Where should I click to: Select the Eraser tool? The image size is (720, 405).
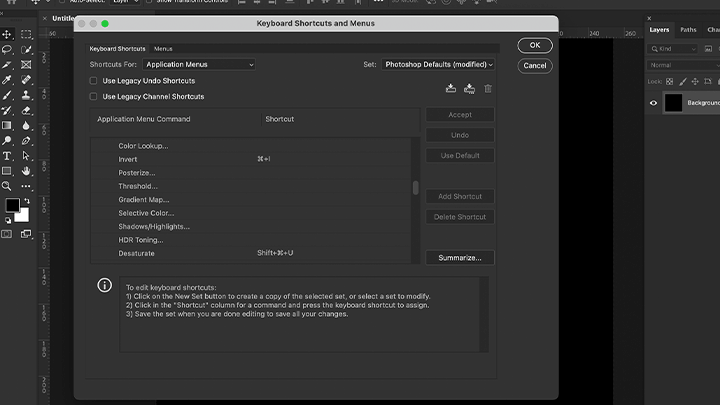pos(26,110)
